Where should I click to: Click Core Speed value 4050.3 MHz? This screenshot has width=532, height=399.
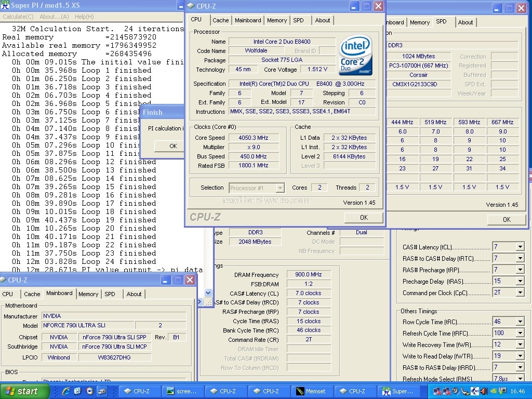click(254, 138)
